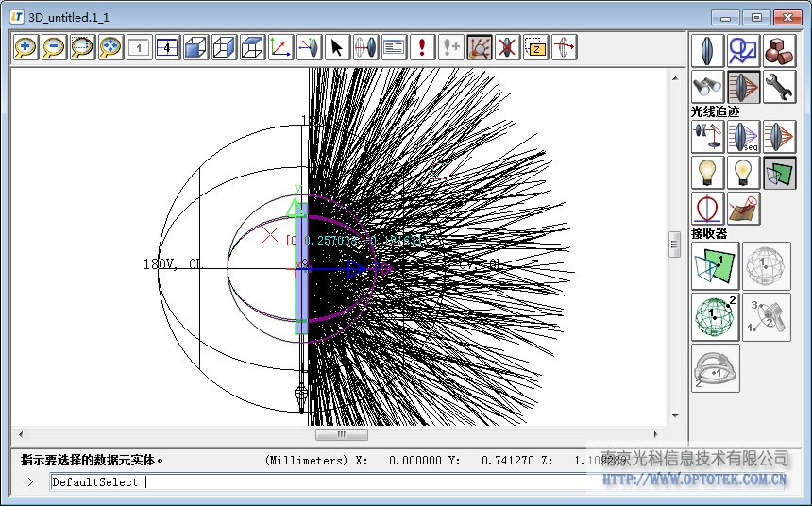Image resolution: width=812 pixels, height=506 pixels.
Task: Click the LT icon in title bar
Action: click(x=17, y=17)
